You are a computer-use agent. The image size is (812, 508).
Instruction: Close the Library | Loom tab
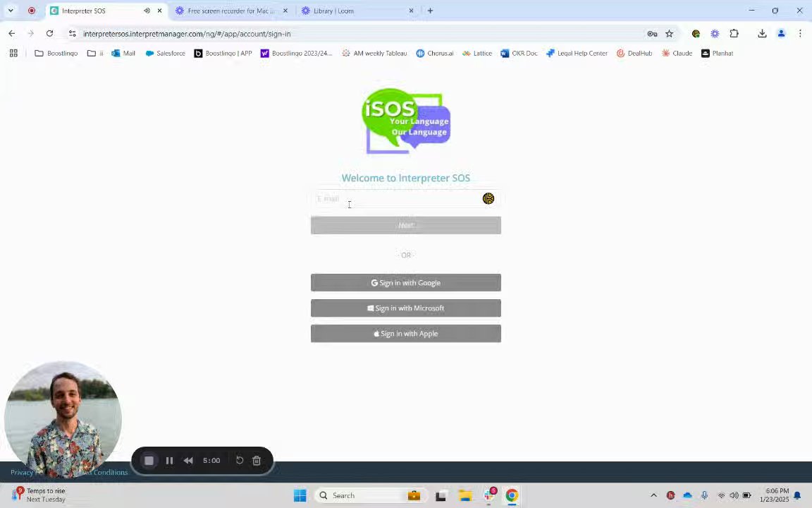(x=411, y=11)
